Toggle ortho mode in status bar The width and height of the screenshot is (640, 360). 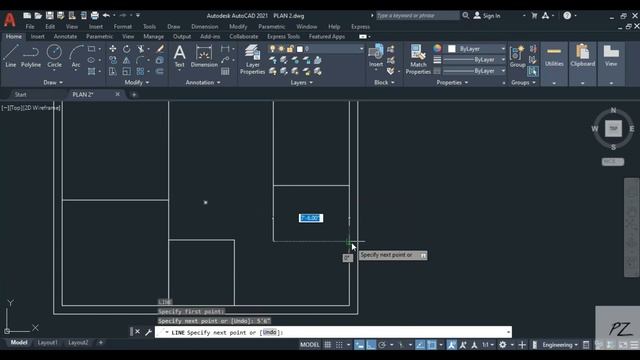371,345
